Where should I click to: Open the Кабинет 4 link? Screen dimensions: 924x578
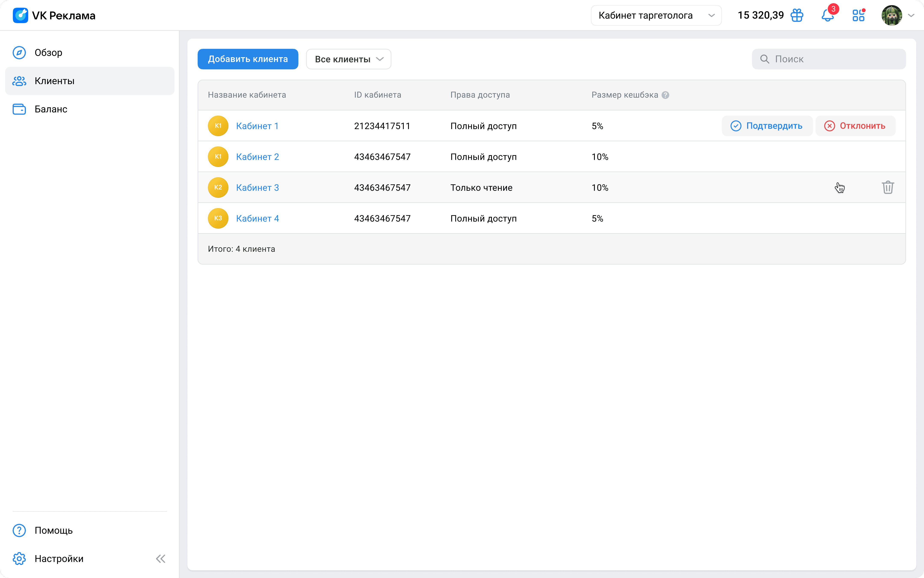[x=258, y=218]
